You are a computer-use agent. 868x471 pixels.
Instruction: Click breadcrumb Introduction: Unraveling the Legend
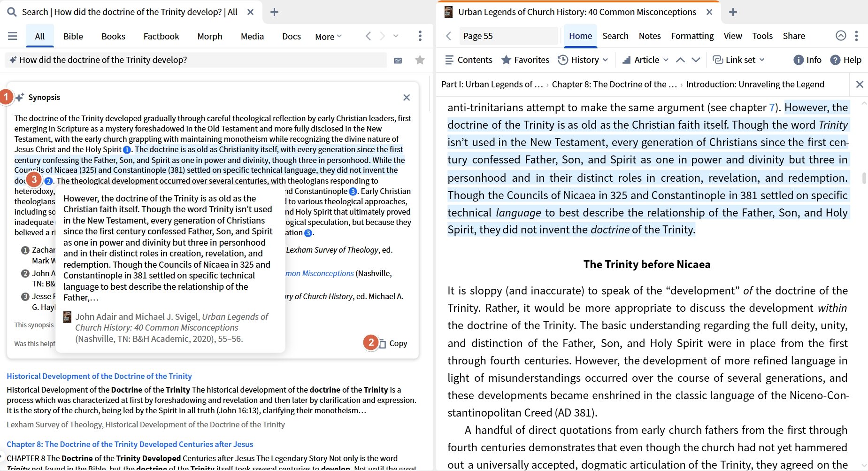pyautogui.click(x=755, y=84)
